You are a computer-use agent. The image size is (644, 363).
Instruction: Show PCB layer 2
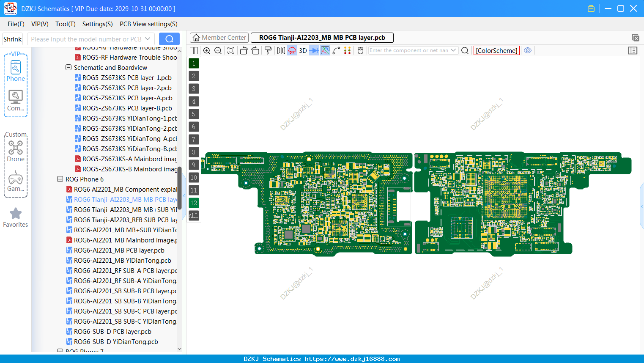(x=194, y=76)
